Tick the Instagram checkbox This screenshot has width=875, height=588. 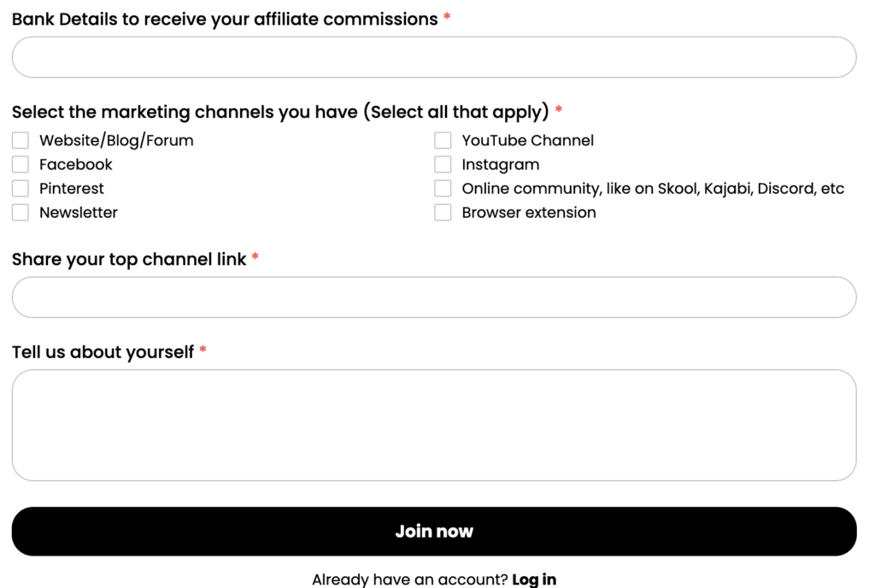click(x=443, y=165)
